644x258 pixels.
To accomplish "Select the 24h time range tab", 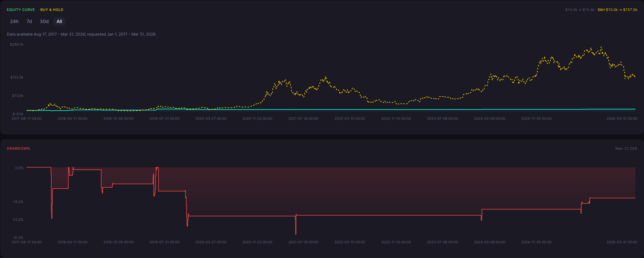I will [14, 21].
